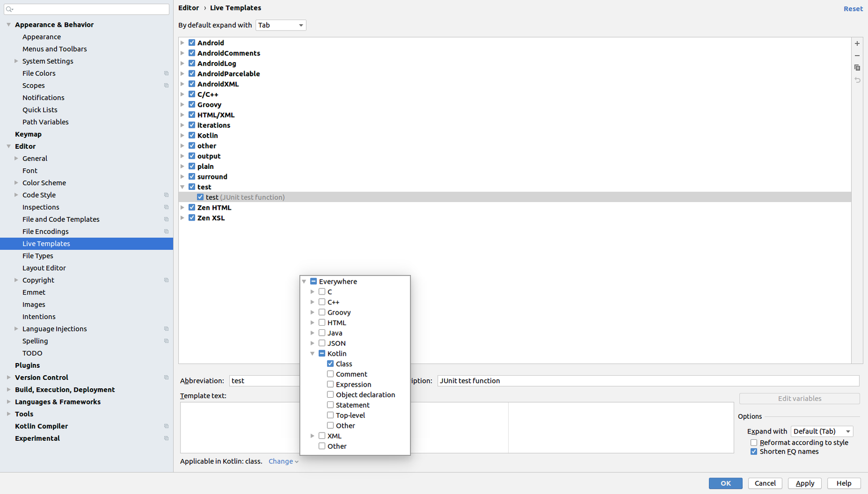868x494 pixels.
Task: Toggle the Groovy context checkbox
Action: [322, 312]
